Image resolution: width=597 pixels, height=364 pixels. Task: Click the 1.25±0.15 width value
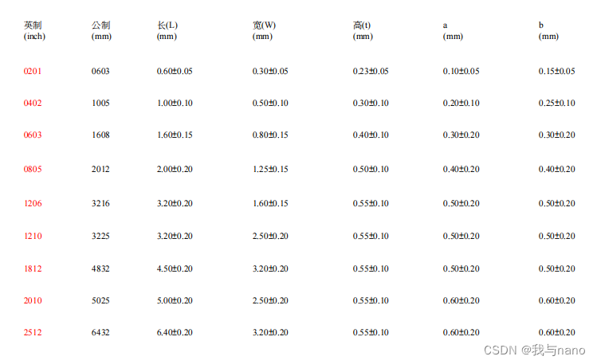click(x=270, y=169)
